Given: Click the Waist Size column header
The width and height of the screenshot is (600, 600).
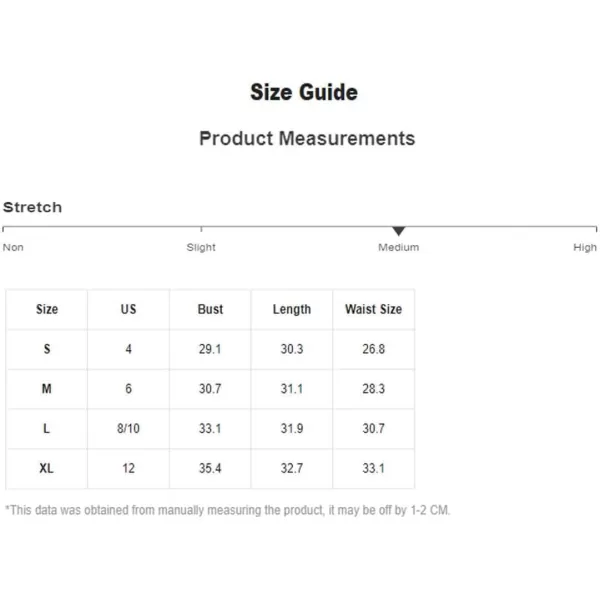Looking at the screenshot, I should [x=373, y=309].
